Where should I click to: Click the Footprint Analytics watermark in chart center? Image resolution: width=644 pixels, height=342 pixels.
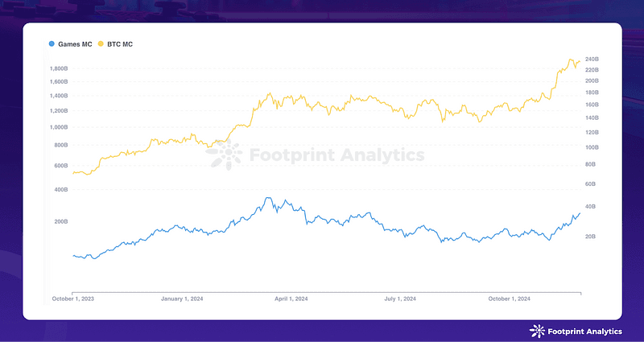click(x=315, y=155)
